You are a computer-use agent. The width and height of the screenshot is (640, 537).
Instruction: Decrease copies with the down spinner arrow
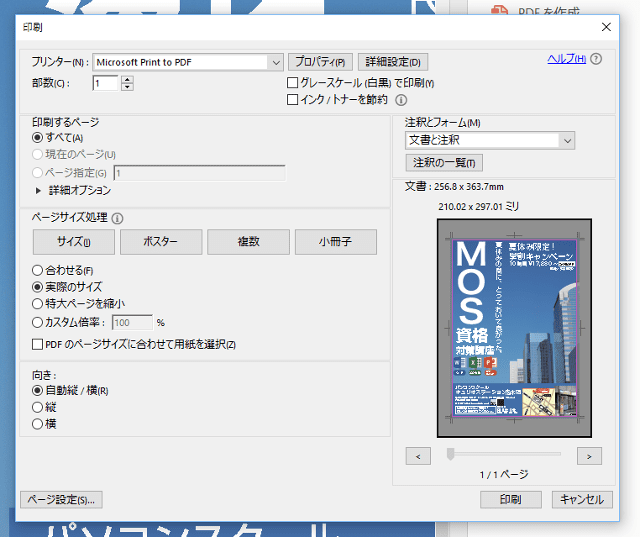pos(127,87)
